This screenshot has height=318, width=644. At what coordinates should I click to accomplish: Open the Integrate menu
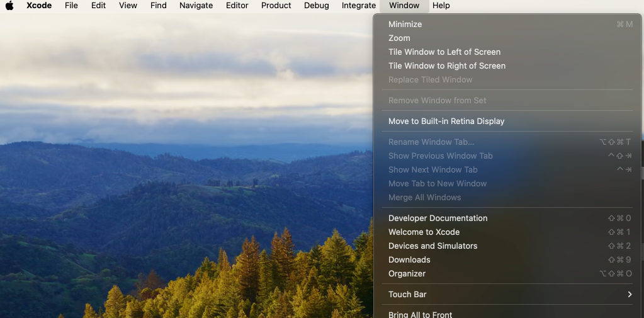point(358,6)
